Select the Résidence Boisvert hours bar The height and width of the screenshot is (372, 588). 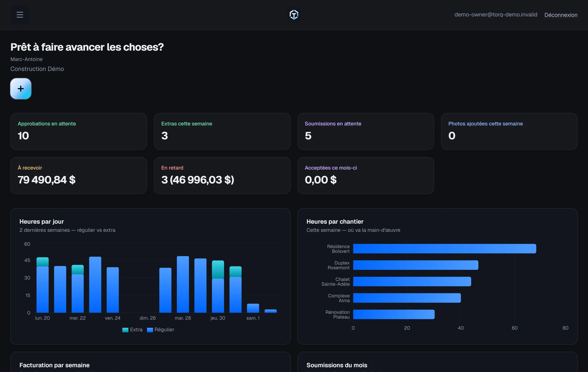tap(444, 249)
